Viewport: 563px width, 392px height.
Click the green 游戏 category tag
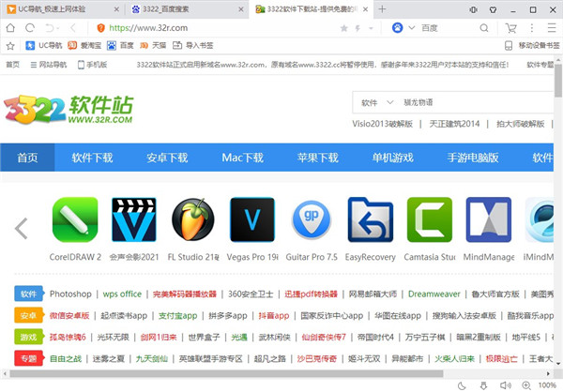pos(29,337)
